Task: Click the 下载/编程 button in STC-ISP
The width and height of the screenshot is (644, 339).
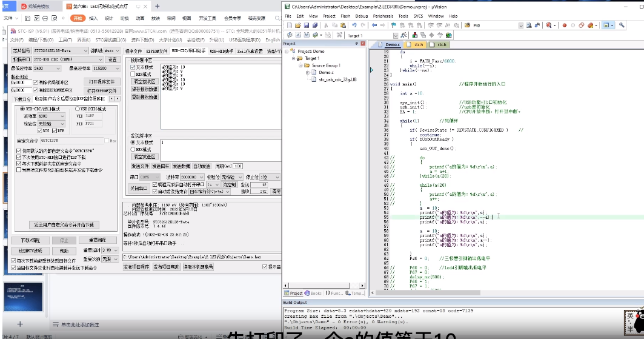Action: [x=30, y=240]
